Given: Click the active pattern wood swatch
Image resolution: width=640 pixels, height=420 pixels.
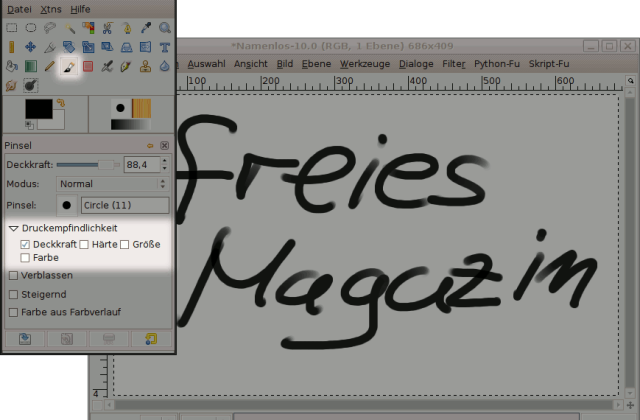Looking at the screenshot, I should [141, 108].
